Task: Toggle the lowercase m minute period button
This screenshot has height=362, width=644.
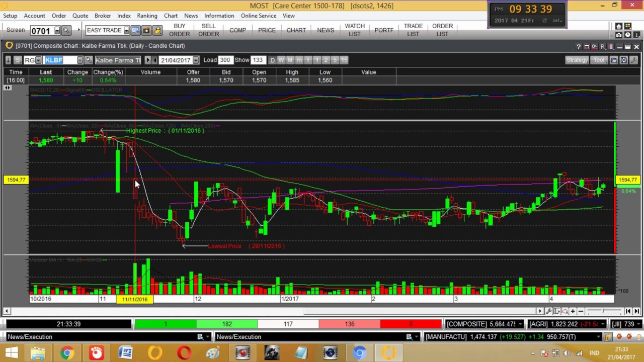Action: pos(299,60)
